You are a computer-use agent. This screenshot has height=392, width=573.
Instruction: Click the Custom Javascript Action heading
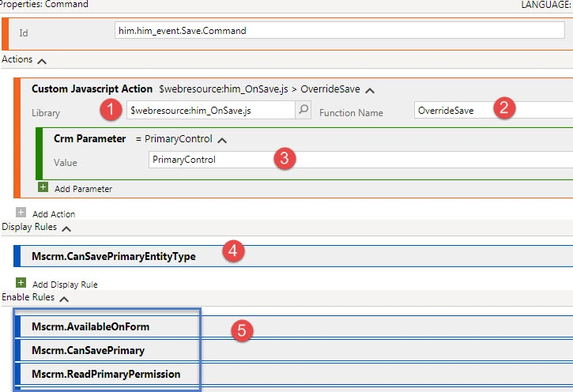tap(92, 89)
